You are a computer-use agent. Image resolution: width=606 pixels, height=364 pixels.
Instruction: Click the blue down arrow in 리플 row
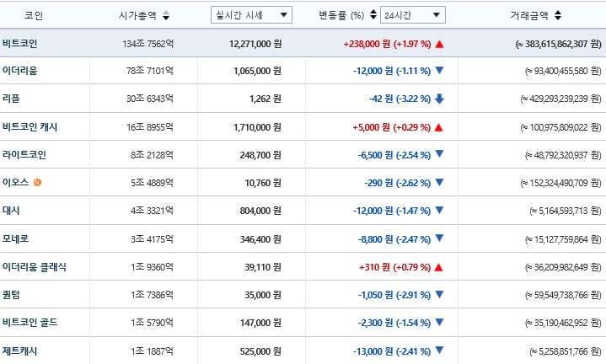[439, 99]
